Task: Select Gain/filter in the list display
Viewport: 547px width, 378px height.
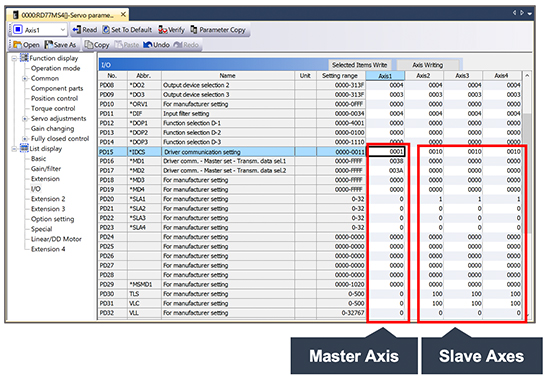Action: pyautogui.click(x=46, y=169)
